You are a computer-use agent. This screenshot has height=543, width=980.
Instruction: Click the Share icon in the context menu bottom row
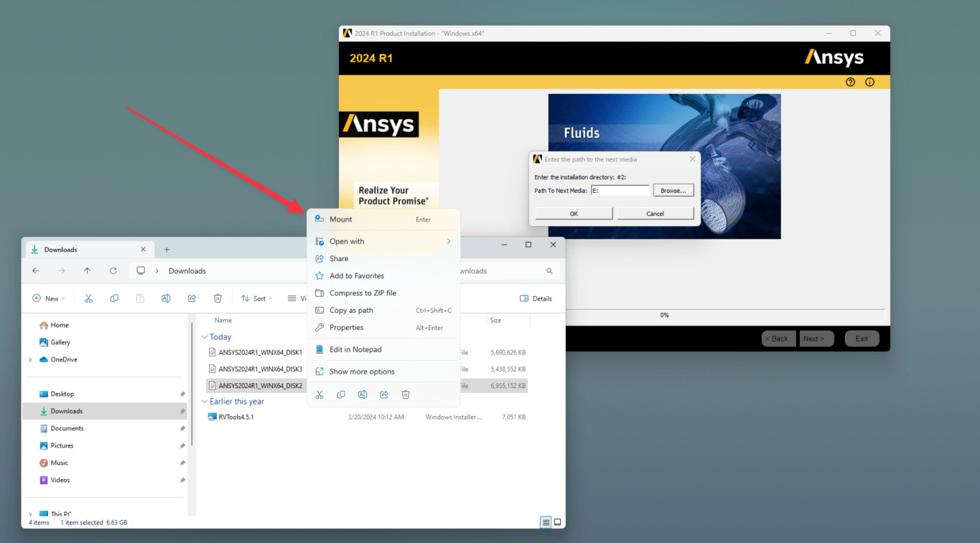click(384, 395)
